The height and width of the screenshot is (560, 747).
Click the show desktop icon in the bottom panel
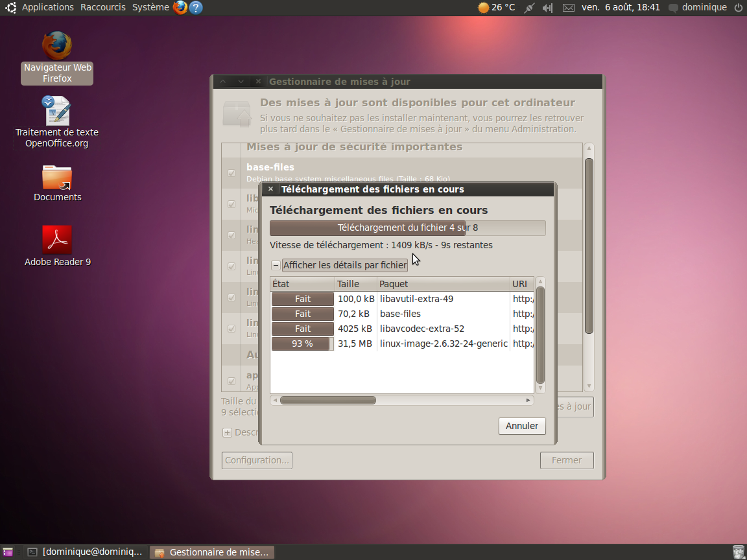[8, 552]
